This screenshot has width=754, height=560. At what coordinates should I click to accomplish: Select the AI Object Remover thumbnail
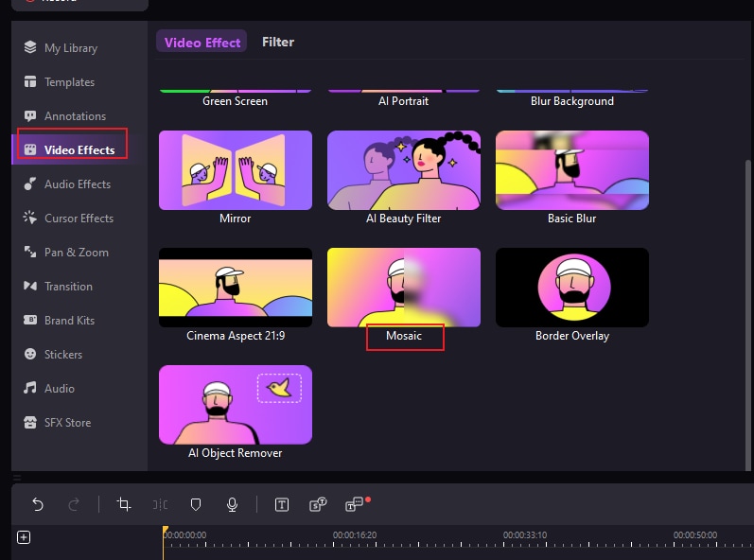[x=236, y=405]
